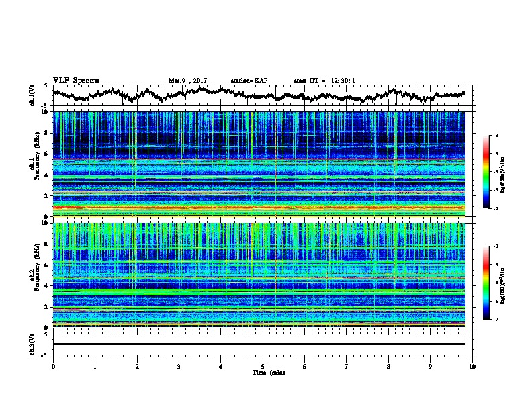Click the time axis tick label "6"
This screenshot has width=532, height=411.
[305, 367]
